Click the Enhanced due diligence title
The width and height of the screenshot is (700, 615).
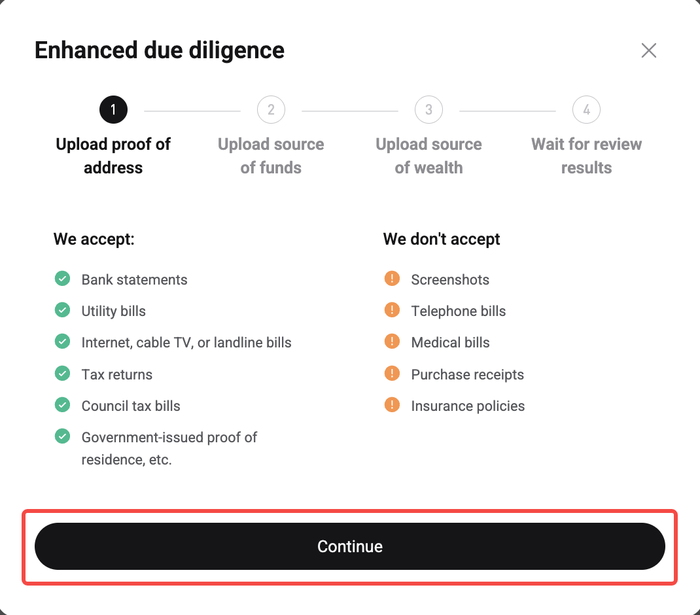point(160,50)
